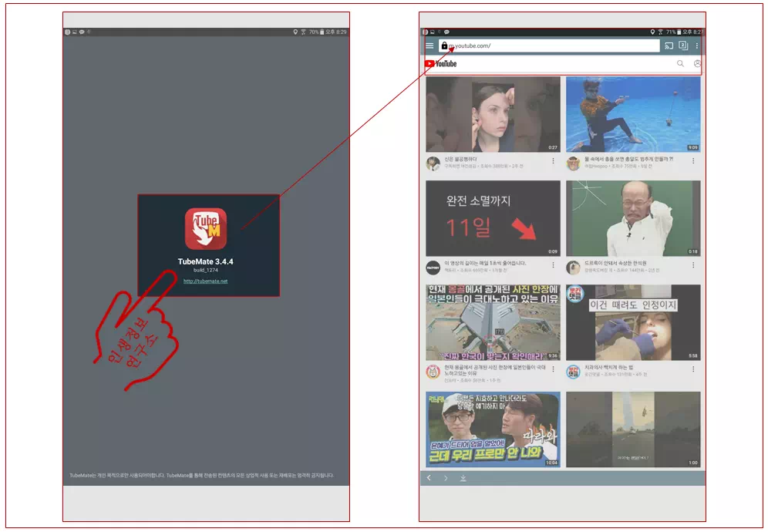Tap the 오후 8:29 clock on left screen

click(336, 32)
